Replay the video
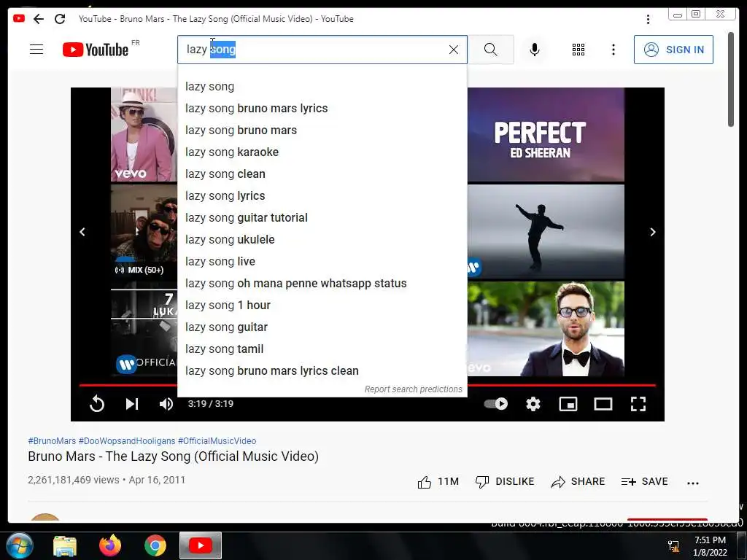 click(x=97, y=404)
